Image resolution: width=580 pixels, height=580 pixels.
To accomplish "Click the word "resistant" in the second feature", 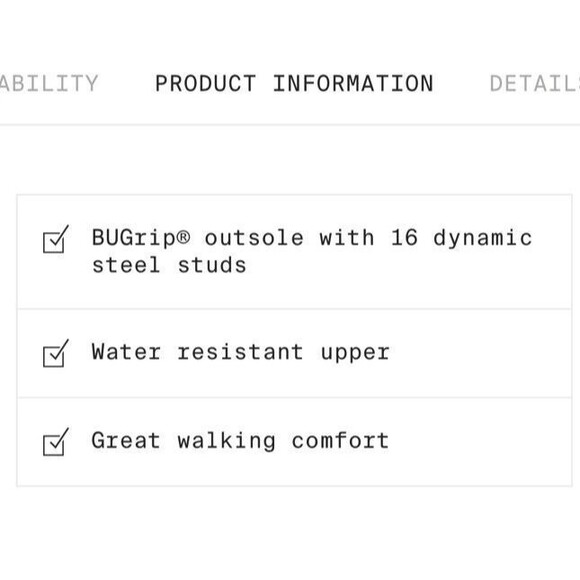I will [240, 351].
